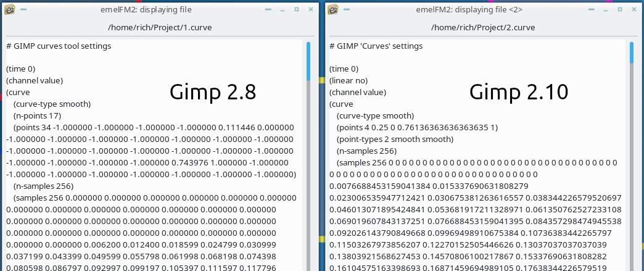
Task: Click '(n-samples 256)' in the left window
Action: pyautogui.click(x=43, y=186)
